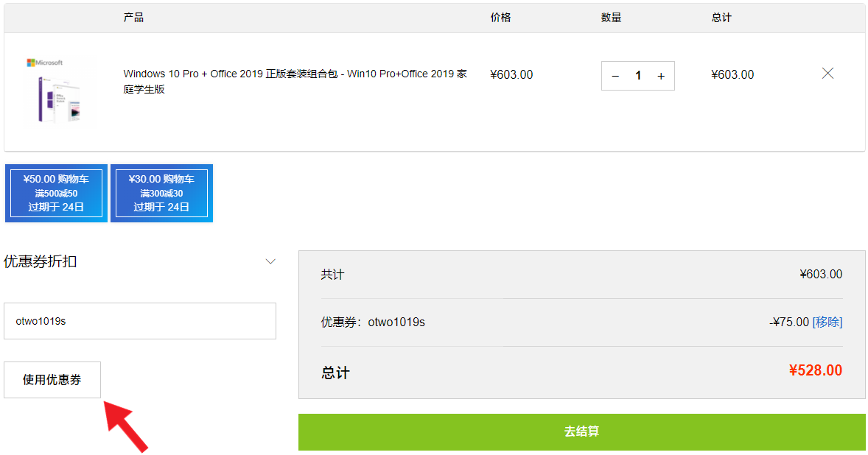This screenshot has width=868, height=455.
Task: Click the plus sign to increase quantity
Action: 660,75
